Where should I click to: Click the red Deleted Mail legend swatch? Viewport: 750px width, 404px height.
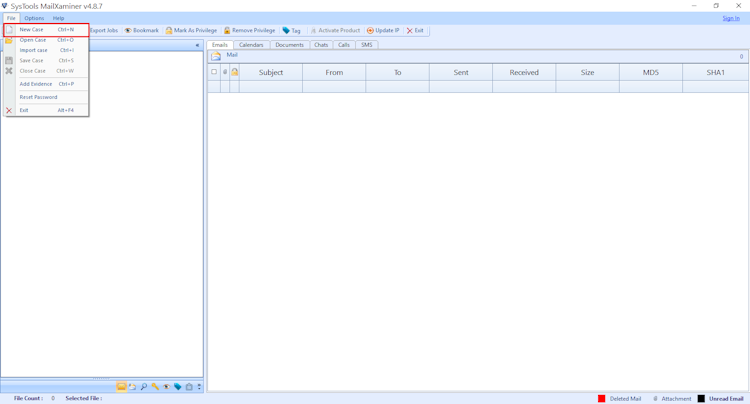coord(602,398)
